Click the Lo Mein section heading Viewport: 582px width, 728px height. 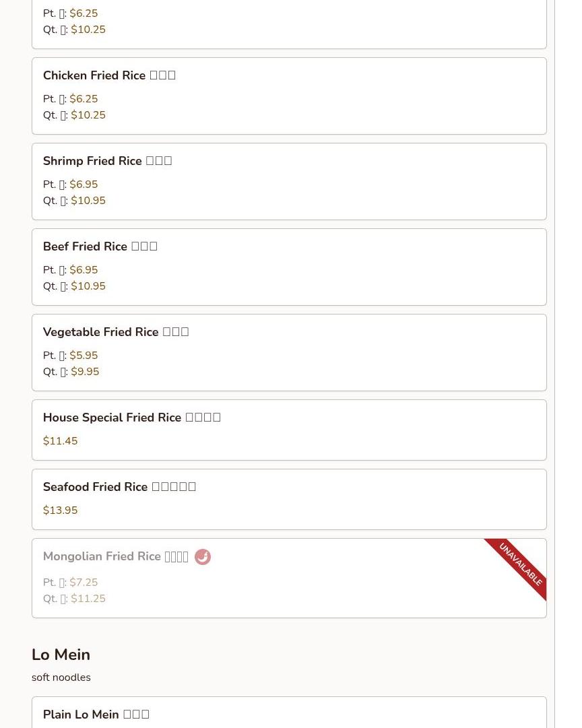pyautogui.click(x=61, y=655)
